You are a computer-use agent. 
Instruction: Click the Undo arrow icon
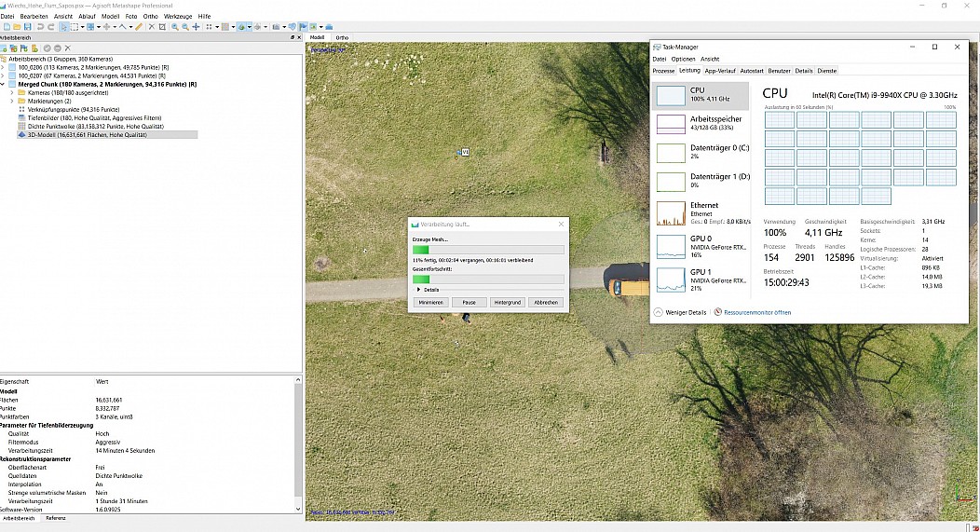tap(40, 26)
